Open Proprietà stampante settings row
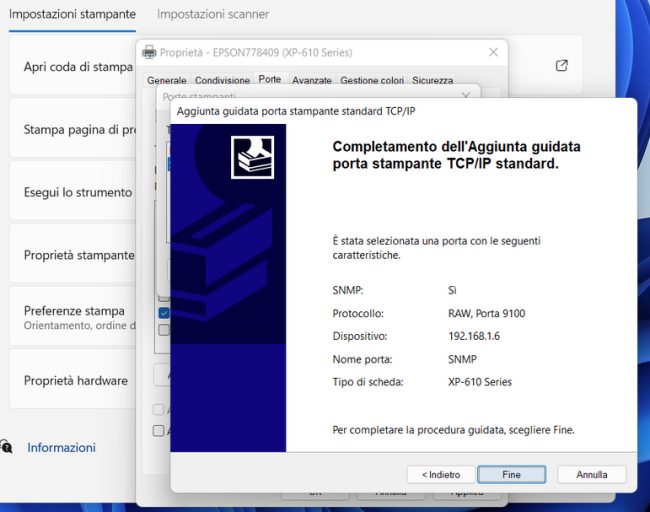Screen dimensions: 650x512 [73, 255]
